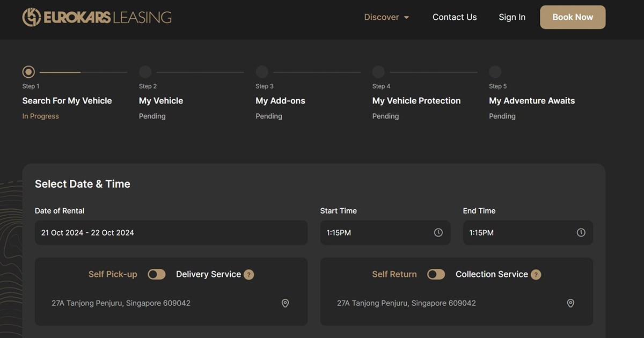Open Collection Service help question mark
644x338 pixels.
point(536,275)
